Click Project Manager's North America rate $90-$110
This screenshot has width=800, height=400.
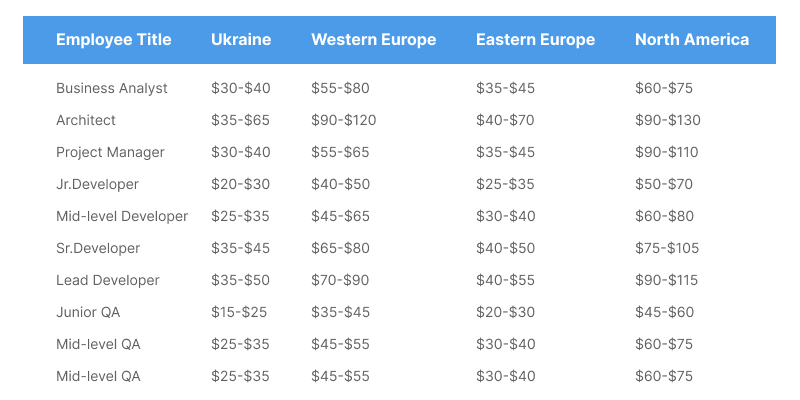(x=667, y=152)
